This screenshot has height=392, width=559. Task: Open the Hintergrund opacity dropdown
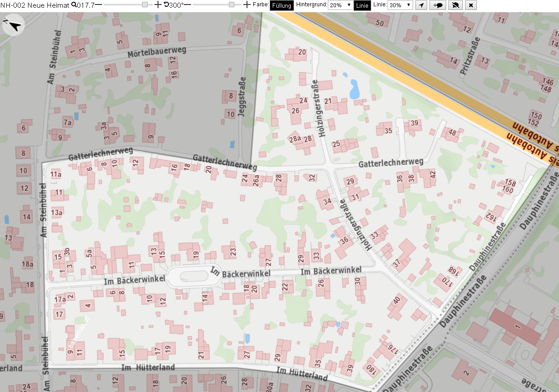pyautogui.click(x=340, y=5)
